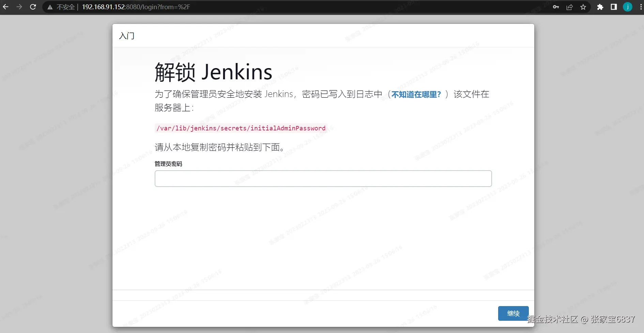Viewport: 644px width, 333px height.
Task: Bookmark this page with the star
Action: [x=583, y=7]
